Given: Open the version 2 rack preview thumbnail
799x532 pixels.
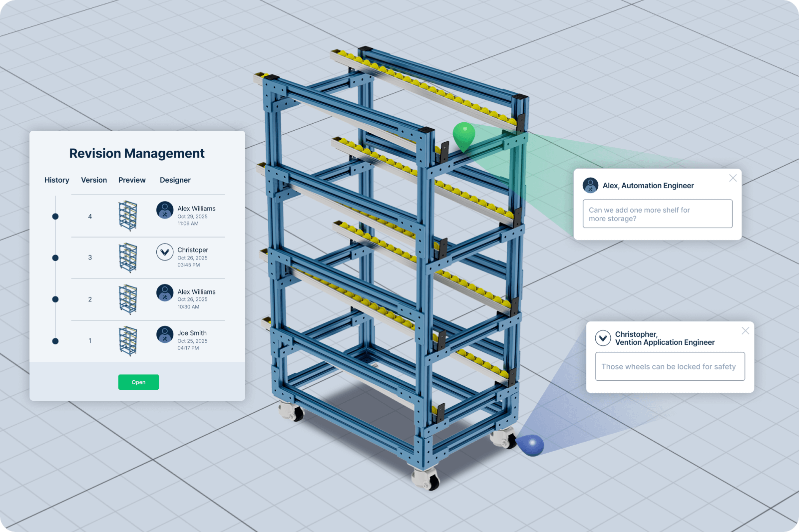Looking at the screenshot, I should tap(128, 299).
